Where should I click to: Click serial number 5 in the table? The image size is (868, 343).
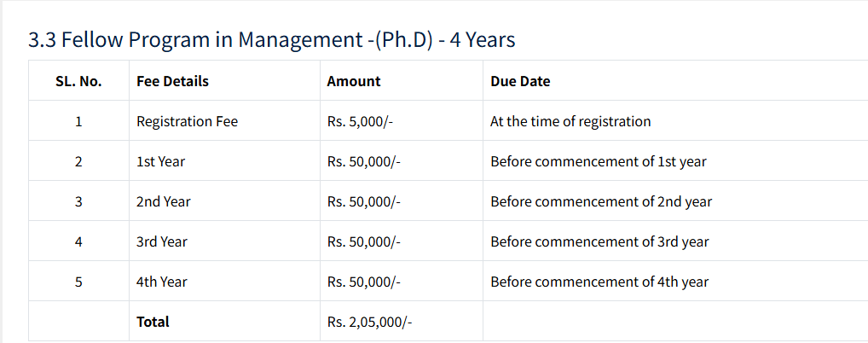click(x=78, y=282)
